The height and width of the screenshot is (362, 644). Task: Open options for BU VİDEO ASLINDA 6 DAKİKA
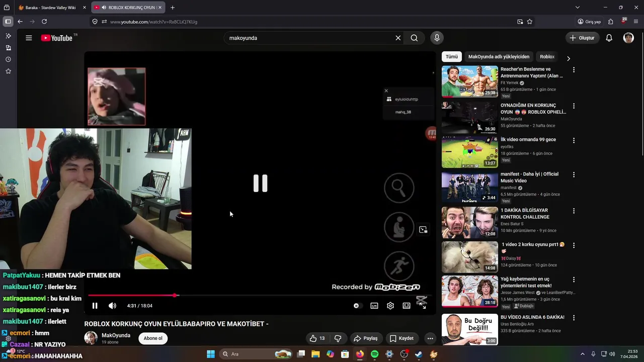tap(574, 318)
